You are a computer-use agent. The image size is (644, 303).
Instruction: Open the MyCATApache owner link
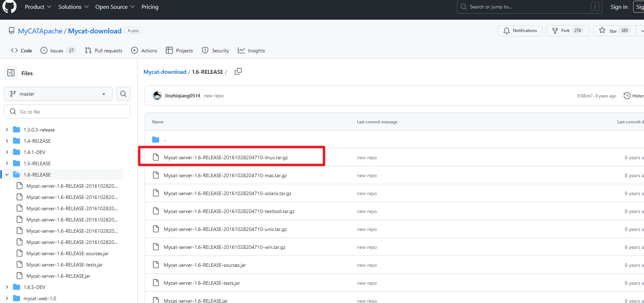coord(40,31)
